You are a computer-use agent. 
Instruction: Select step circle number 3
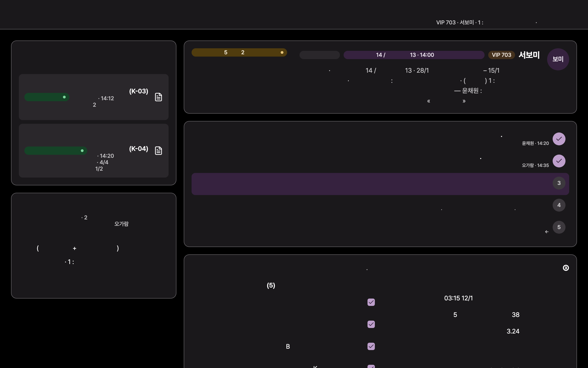point(559,183)
